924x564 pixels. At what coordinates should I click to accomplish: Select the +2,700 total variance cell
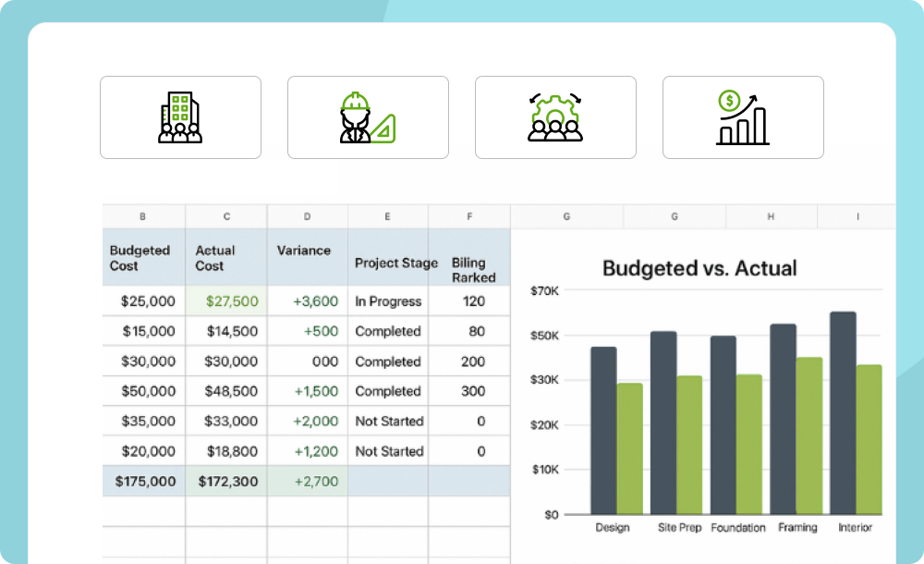[x=308, y=481]
